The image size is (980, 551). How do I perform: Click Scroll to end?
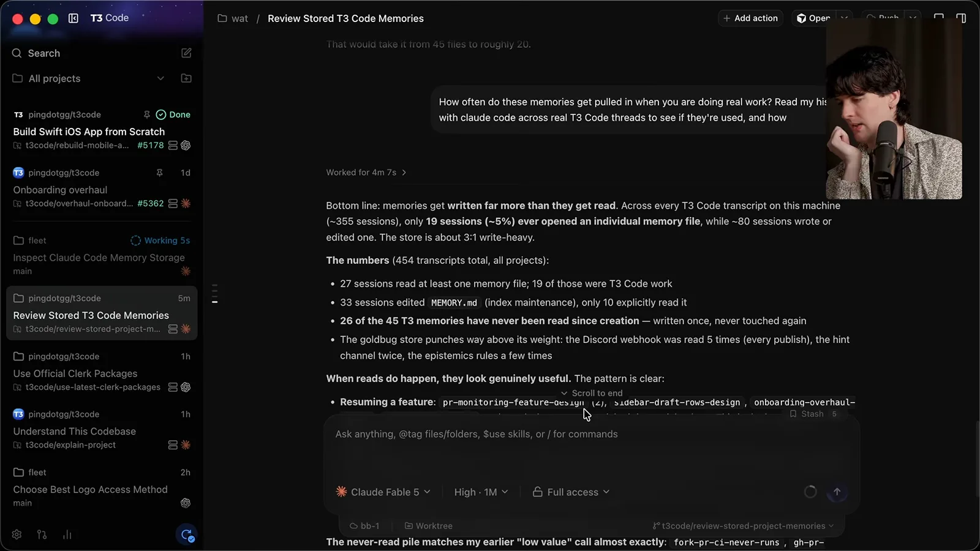592,393
